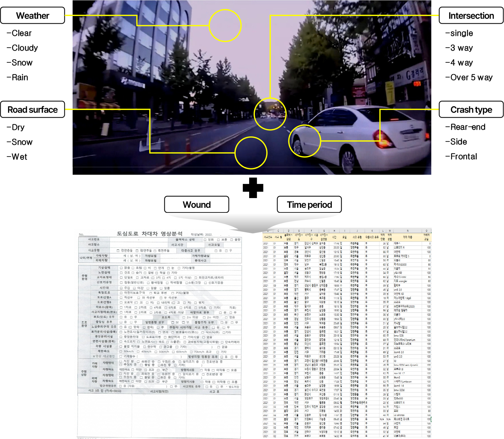504x439 pixels.
Task: Select the 4 way intersection option
Action: point(459,63)
